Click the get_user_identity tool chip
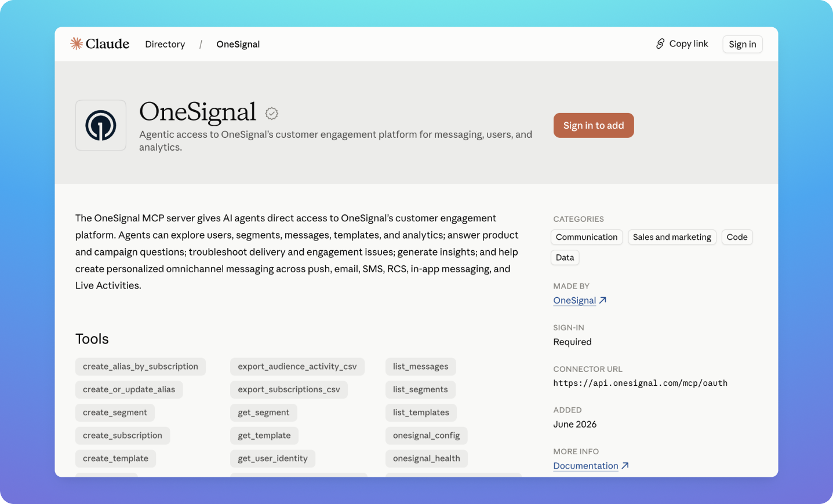The width and height of the screenshot is (833, 504). (272, 458)
